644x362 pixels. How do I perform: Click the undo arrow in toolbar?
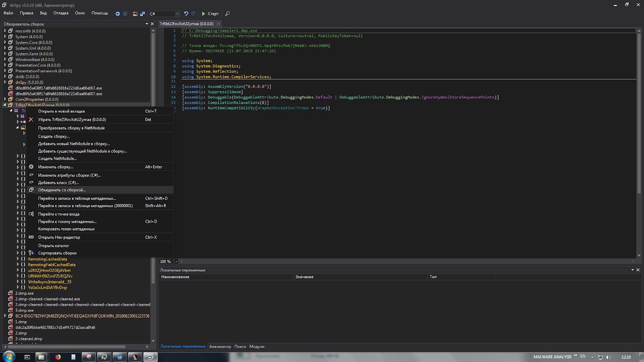tap(186, 14)
